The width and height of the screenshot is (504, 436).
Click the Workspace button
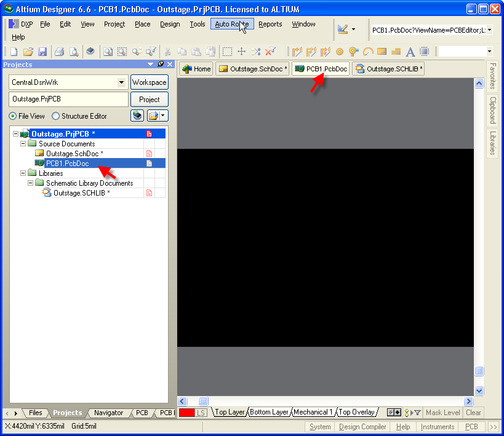click(x=149, y=82)
